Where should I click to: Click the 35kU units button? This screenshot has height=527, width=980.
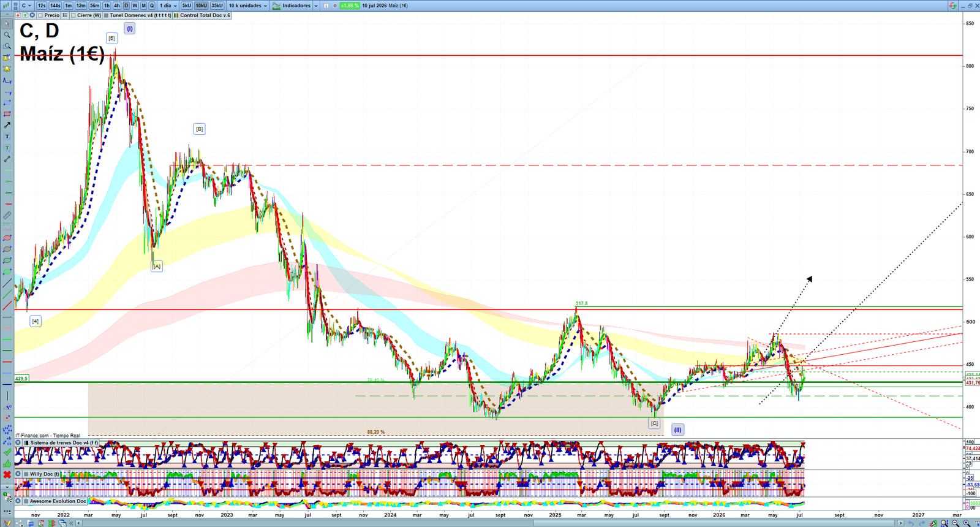point(217,6)
